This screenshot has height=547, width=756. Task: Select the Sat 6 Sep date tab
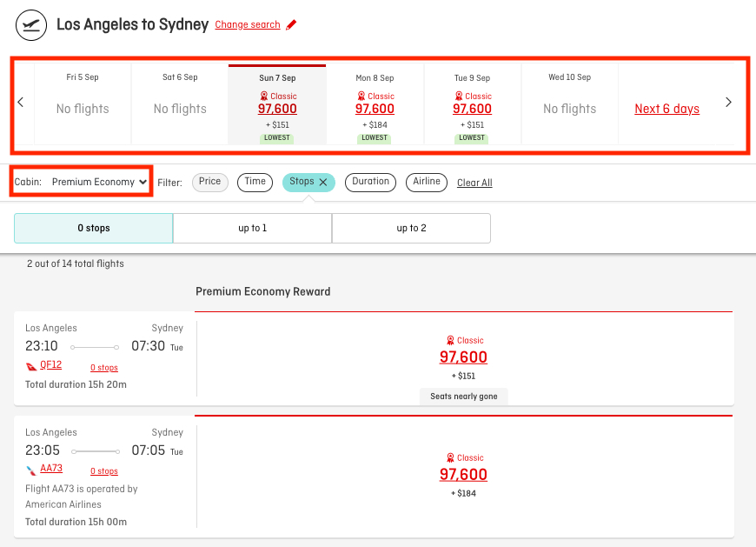[x=180, y=103]
